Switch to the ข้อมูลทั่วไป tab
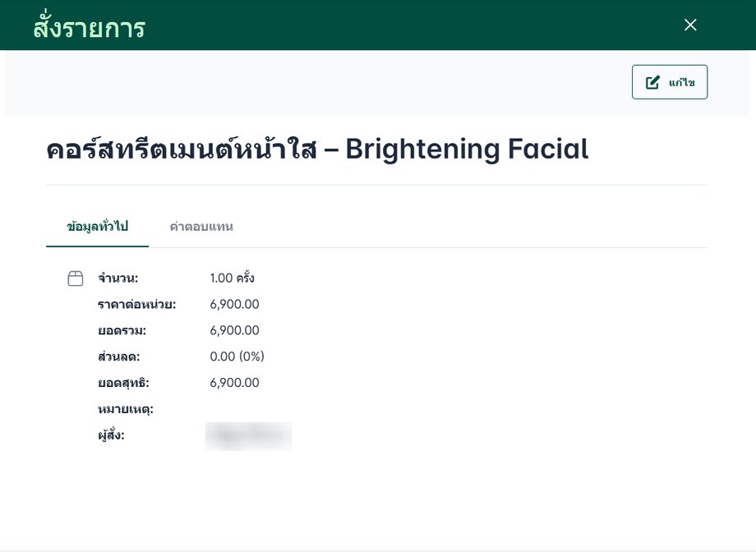Image resolution: width=756 pixels, height=557 pixels. pyautogui.click(x=97, y=227)
